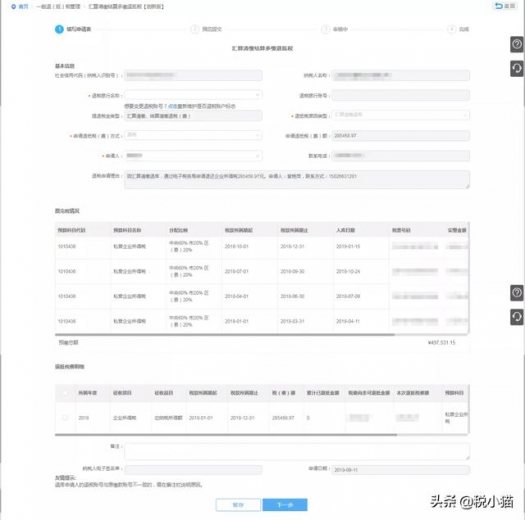The height and width of the screenshot is (520, 525).
Task: Click the horizontal scrollbar of the refund detail table
Action: (226, 435)
